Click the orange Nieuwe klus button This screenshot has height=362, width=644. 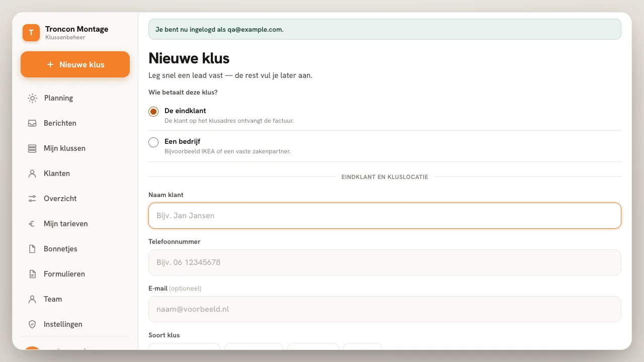(75, 64)
